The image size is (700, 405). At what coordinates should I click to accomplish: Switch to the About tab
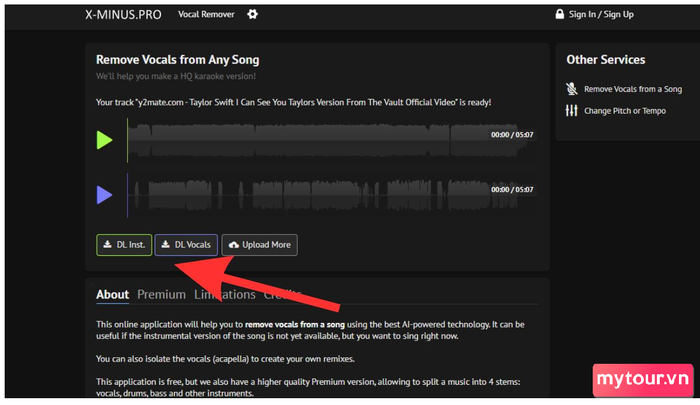[112, 295]
